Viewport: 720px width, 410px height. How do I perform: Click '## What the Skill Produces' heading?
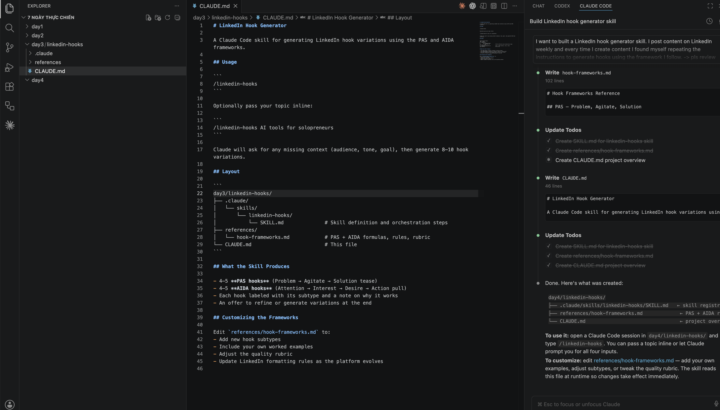[x=251, y=266]
